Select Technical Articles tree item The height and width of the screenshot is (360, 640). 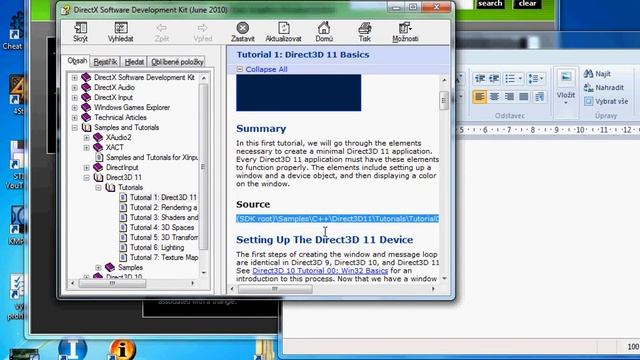click(x=120, y=118)
